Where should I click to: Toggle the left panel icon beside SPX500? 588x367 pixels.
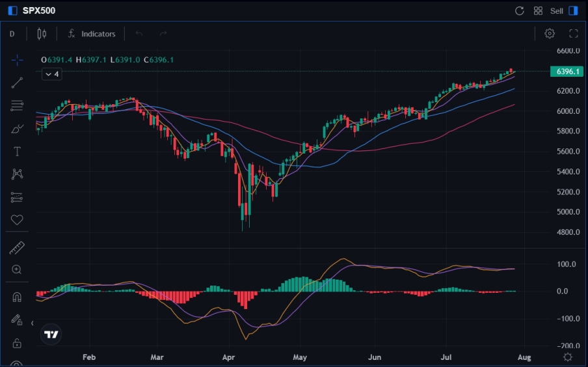13,10
